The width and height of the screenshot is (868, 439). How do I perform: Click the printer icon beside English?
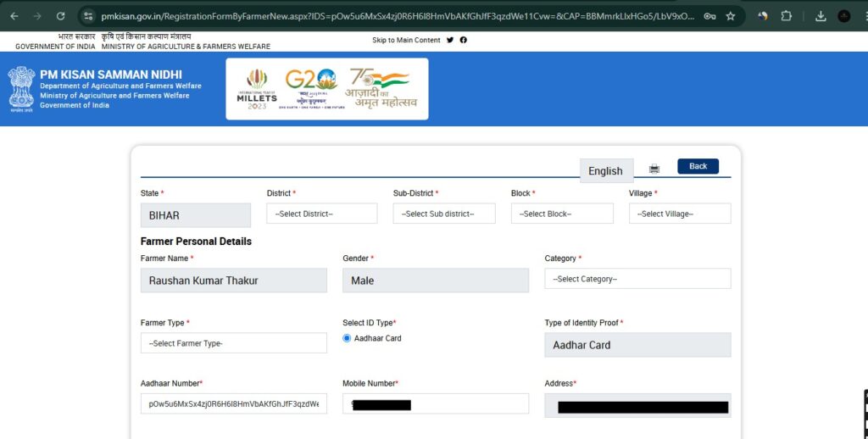654,169
